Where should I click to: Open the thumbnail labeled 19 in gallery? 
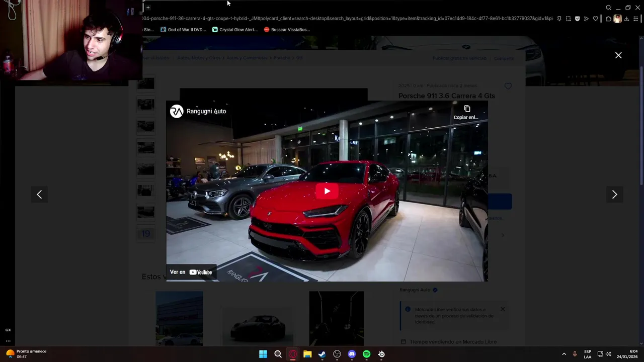point(146,233)
